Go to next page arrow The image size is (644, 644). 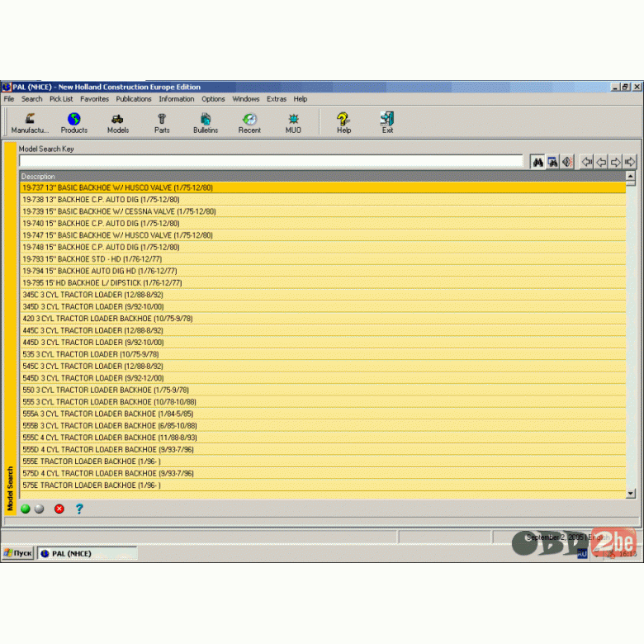click(x=616, y=162)
